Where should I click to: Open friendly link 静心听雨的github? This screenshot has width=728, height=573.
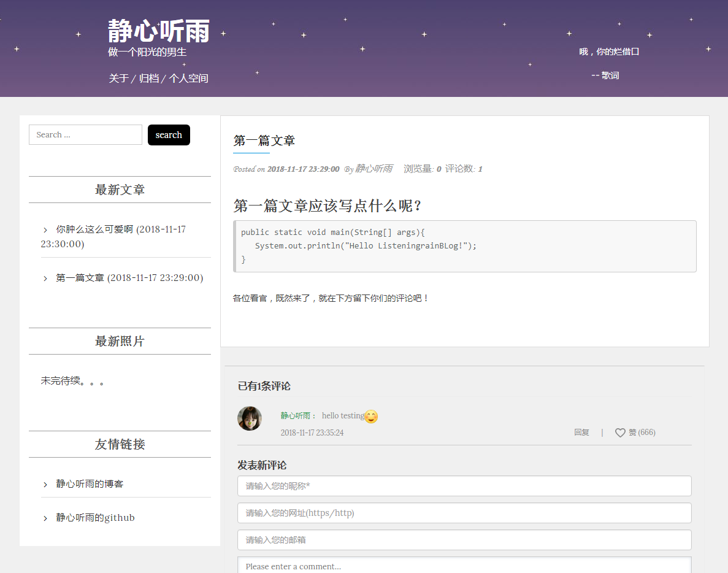[95, 517]
